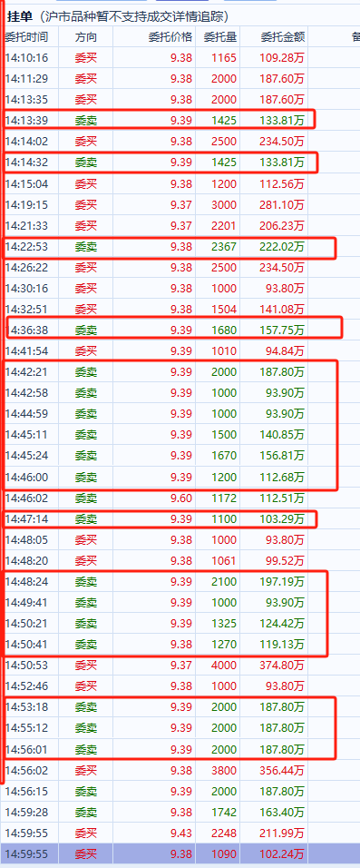Click the time 14:55:12
The image size is (360, 868).
(x=26, y=728)
